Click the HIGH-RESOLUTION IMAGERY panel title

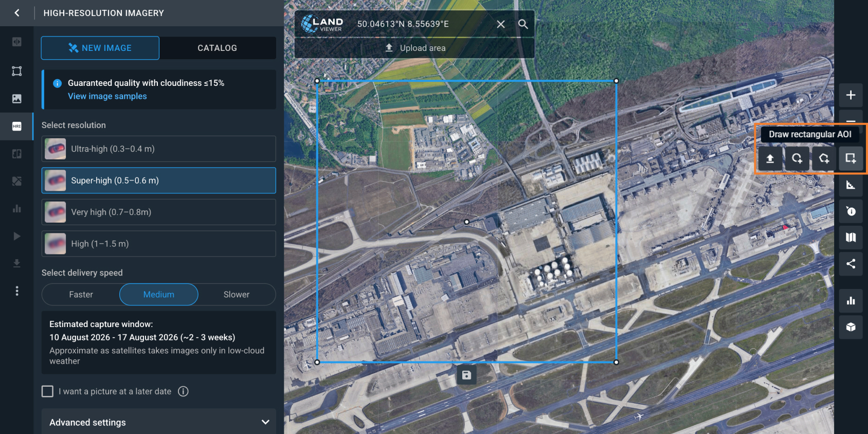click(104, 13)
